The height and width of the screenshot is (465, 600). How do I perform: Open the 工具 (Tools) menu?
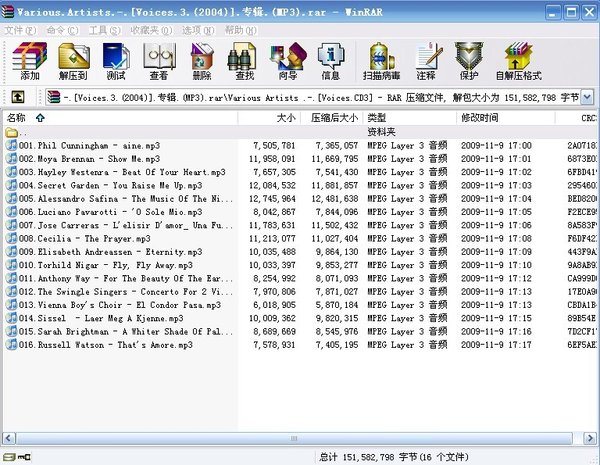pyautogui.click(x=104, y=30)
